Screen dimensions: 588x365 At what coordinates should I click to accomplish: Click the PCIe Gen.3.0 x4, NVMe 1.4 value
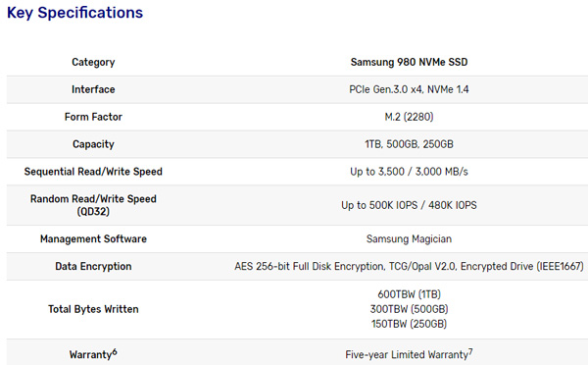tap(409, 89)
